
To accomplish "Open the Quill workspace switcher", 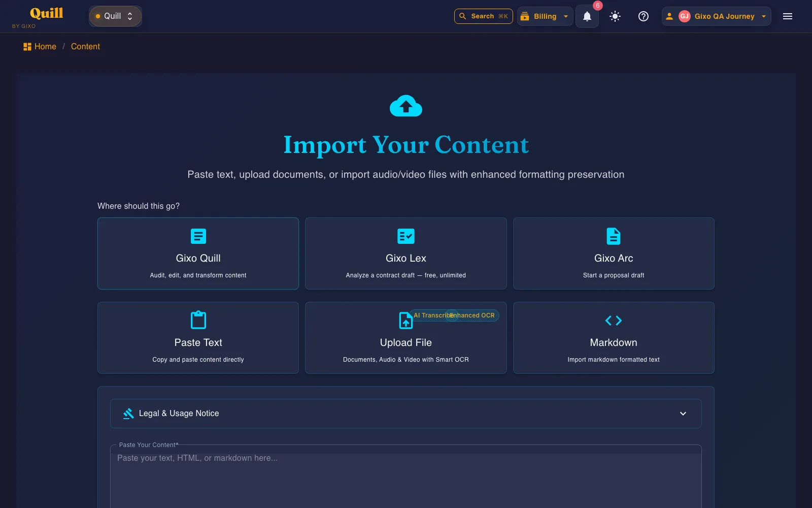I will click(115, 16).
